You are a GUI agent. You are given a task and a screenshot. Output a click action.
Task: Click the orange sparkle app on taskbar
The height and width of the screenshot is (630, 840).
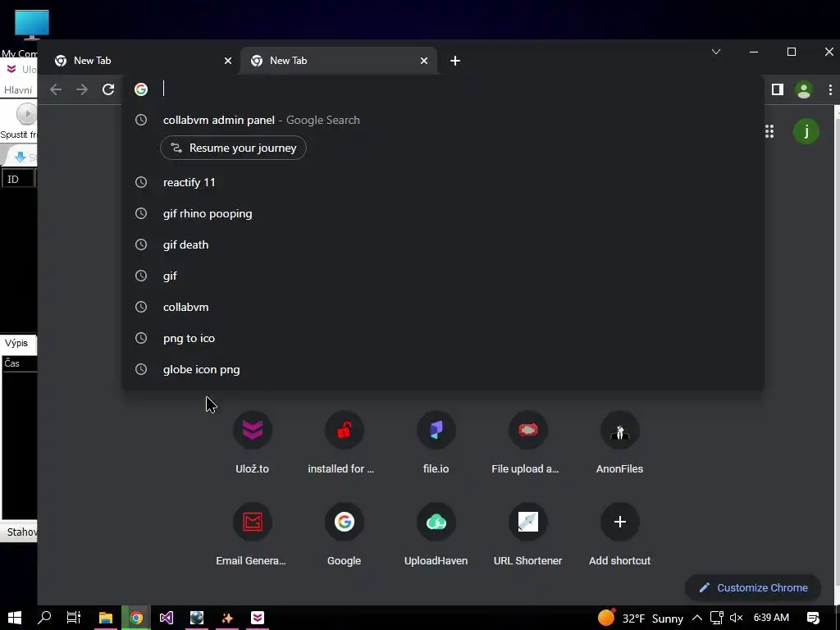pyautogui.click(x=227, y=618)
